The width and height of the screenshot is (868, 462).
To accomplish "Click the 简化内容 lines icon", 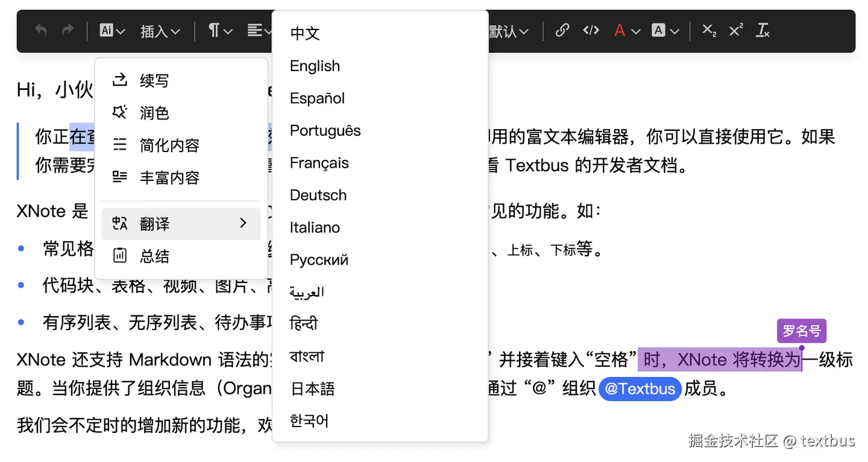I will pos(120,145).
